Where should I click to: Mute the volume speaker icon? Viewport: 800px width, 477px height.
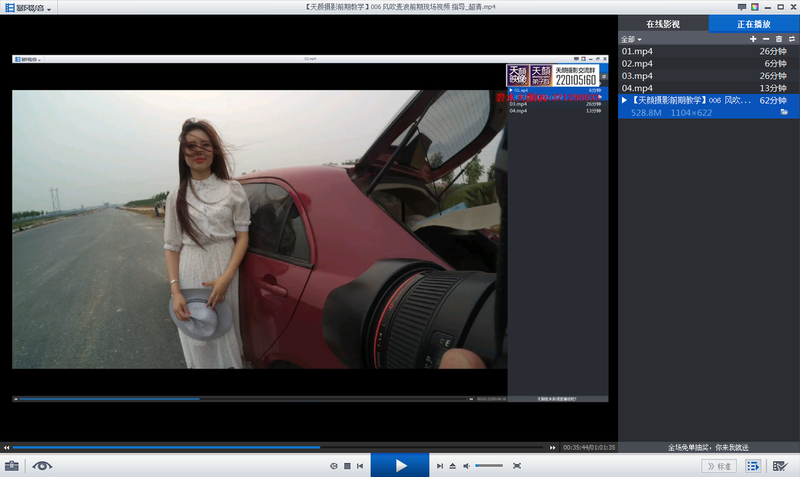pyautogui.click(x=466, y=466)
